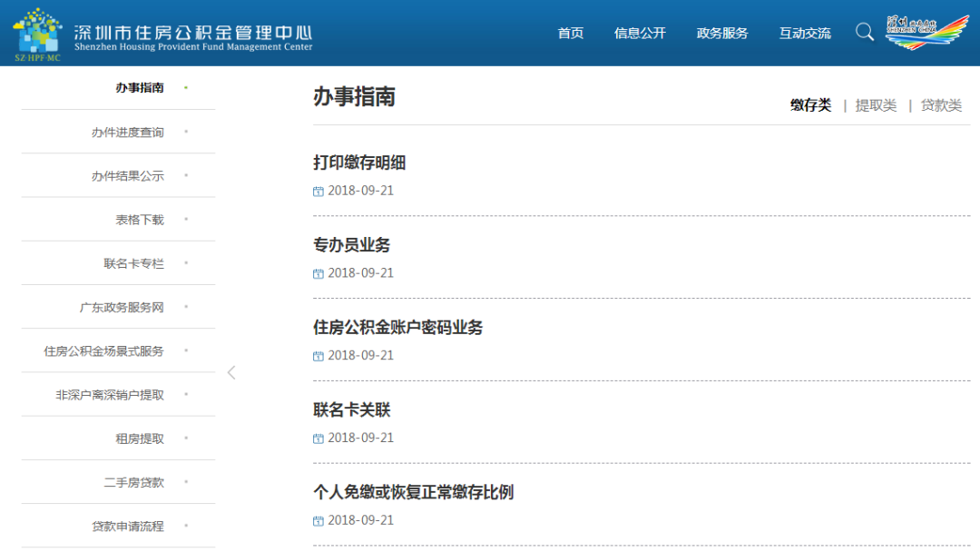Click calendar icon under 打印缴存明细
Viewport: 980px width, 552px height.
tap(318, 192)
